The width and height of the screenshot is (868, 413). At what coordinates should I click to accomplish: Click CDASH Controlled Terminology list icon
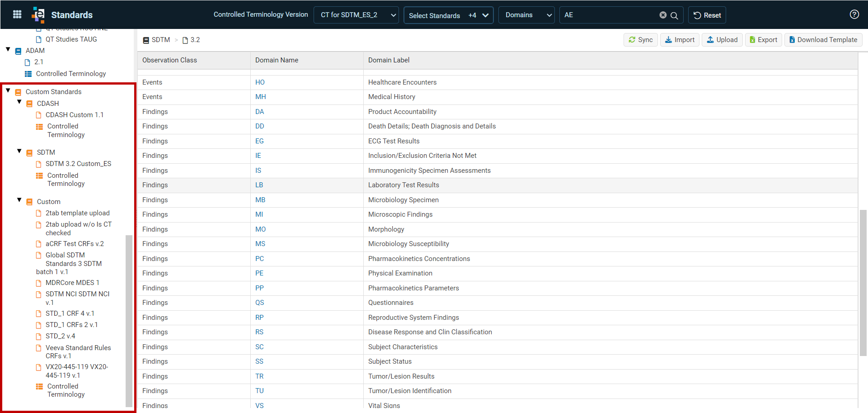tap(40, 127)
